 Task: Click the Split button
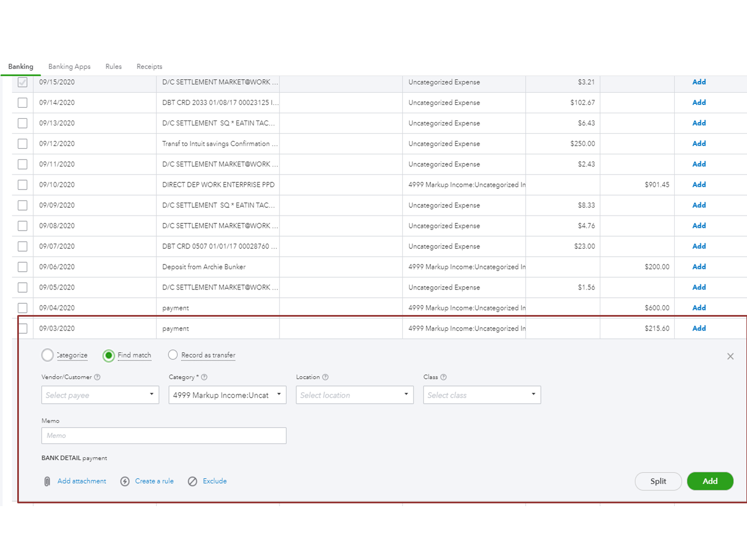point(658,481)
